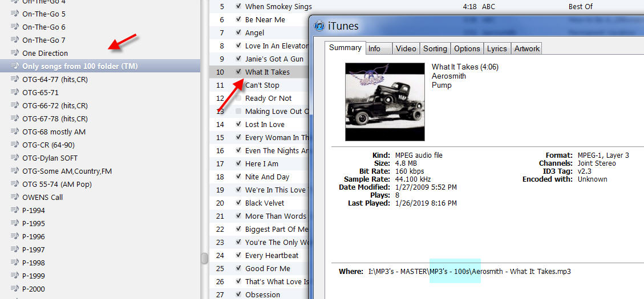Open the Sorting tab

(x=435, y=48)
